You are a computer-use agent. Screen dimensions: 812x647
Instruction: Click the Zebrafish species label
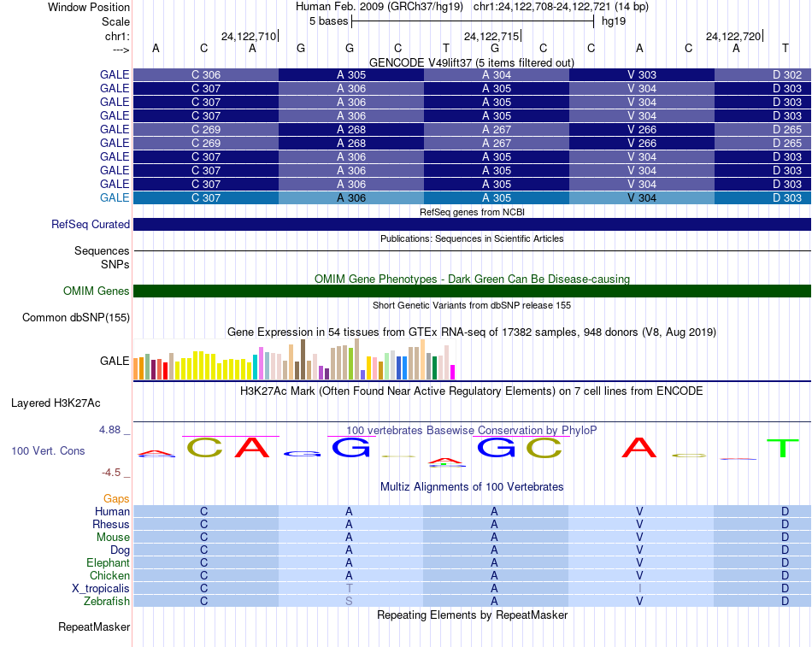(107, 601)
